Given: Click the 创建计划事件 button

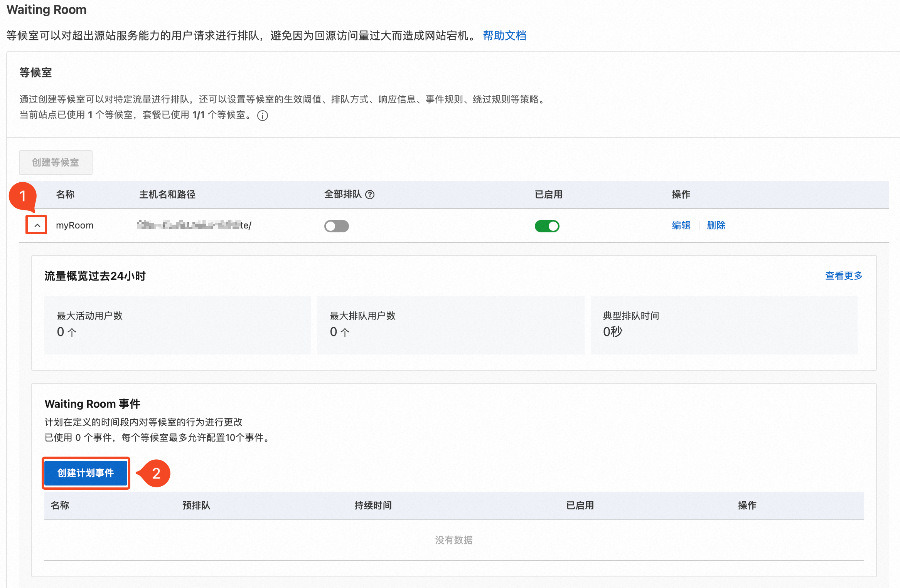Looking at the screenshot, I should (86, 473).
